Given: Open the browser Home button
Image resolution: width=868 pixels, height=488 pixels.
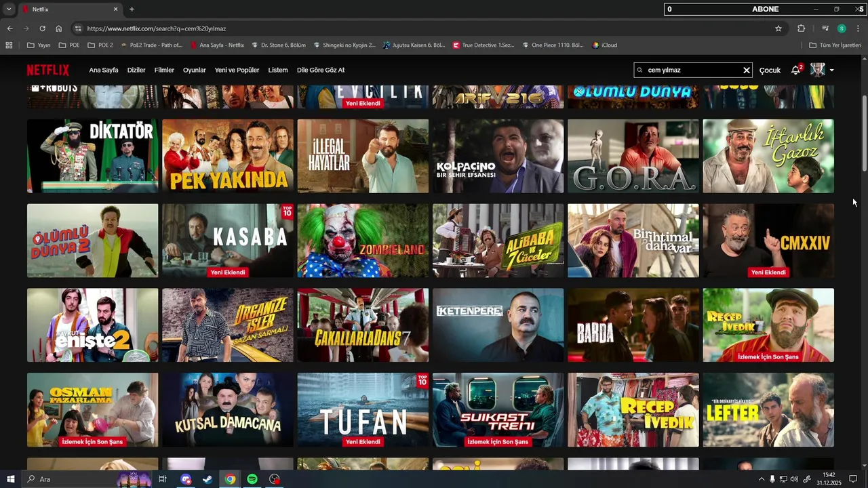Looking at the screenshot, I should tap(59, 28).
